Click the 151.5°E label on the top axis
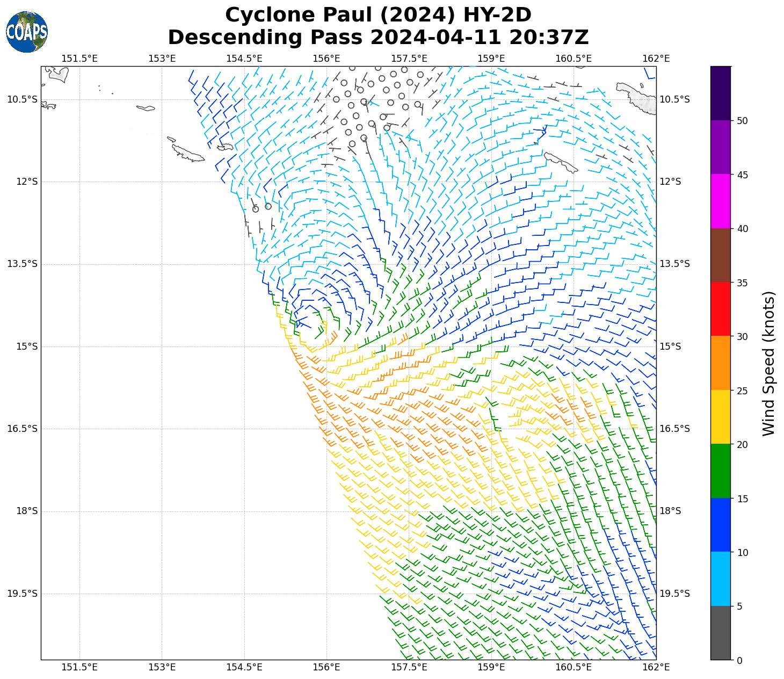784x679 pixels. pyautogui.click(x=79, y=58)
